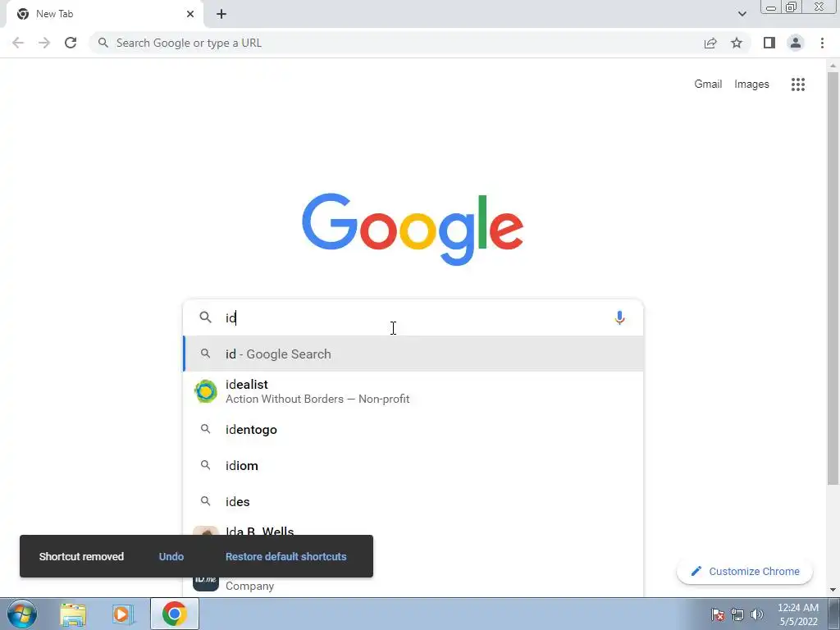Click the scrollbar down arrow

tap(833, 591)
